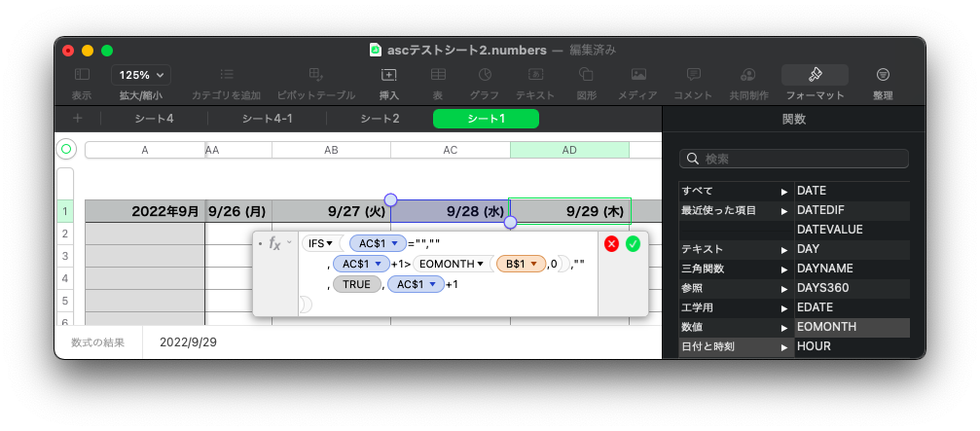Switch to the シート2 tab
Viewport: 980px width, 431px height.
click(x=380, y=119)
